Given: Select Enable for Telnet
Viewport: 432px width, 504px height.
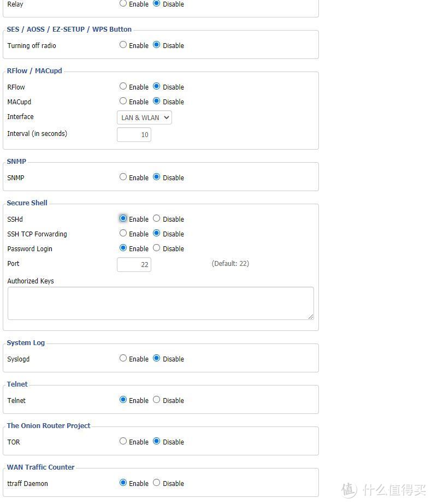Looking at the screenshot, I should pos(123,400).
